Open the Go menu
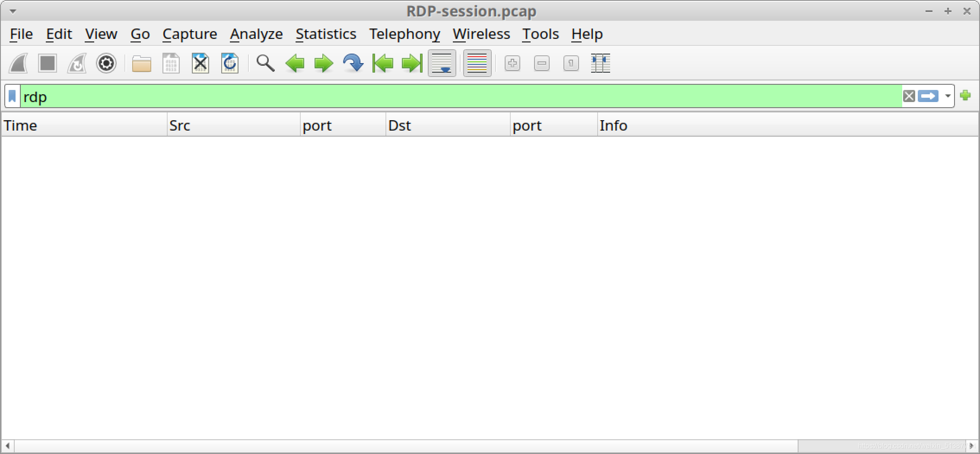This screenshot has height=454, width=980. pos(140,34)
